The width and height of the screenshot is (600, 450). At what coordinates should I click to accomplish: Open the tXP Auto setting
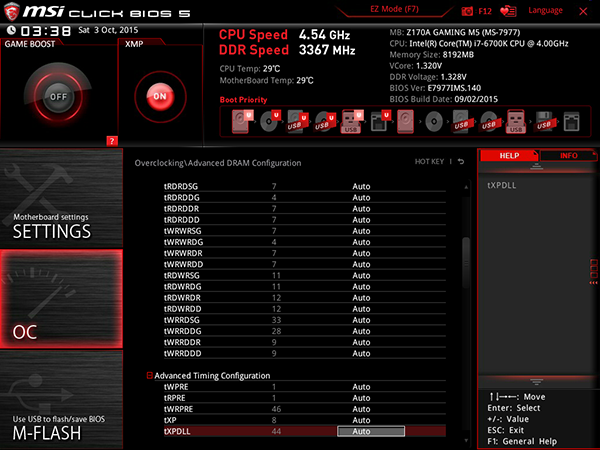(361, 420)
